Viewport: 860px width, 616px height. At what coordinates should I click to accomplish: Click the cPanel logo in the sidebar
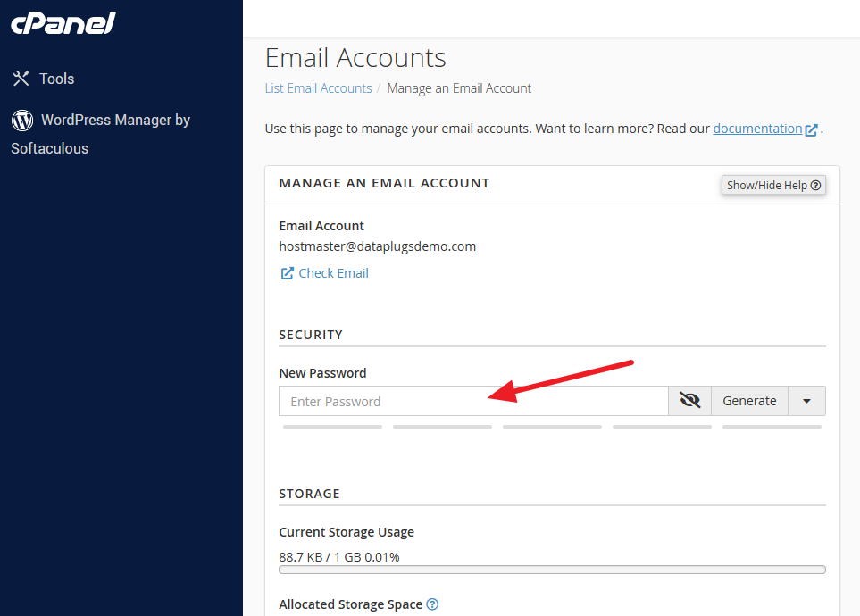tap(63, 24)
